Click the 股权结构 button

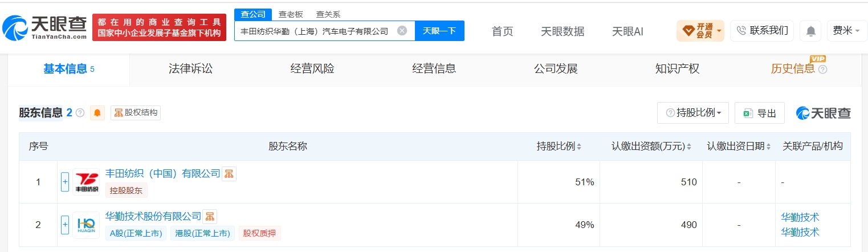[136, 113]
